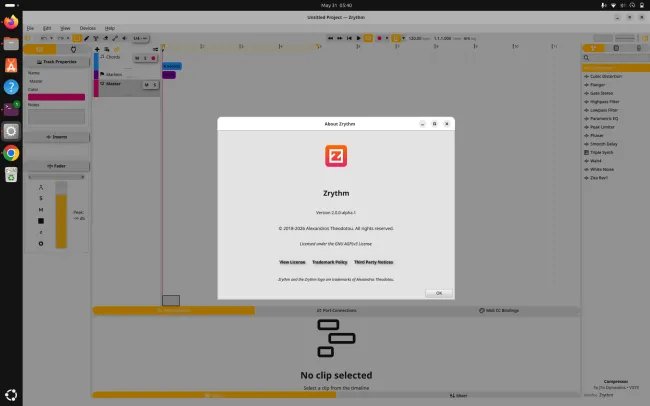650x406 pixels.
Task: Click the track Notes text area
Action: pyautogui.click(x=56, y=117)
